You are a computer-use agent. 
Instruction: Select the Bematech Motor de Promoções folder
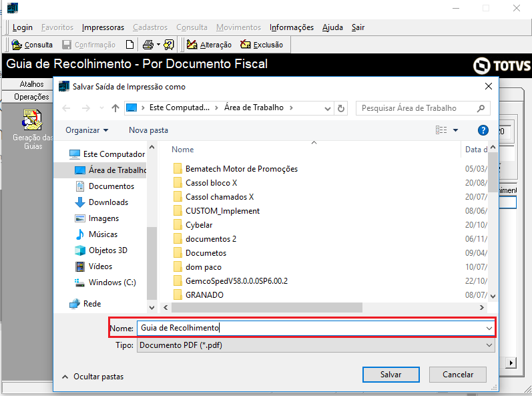coord(236,169)
